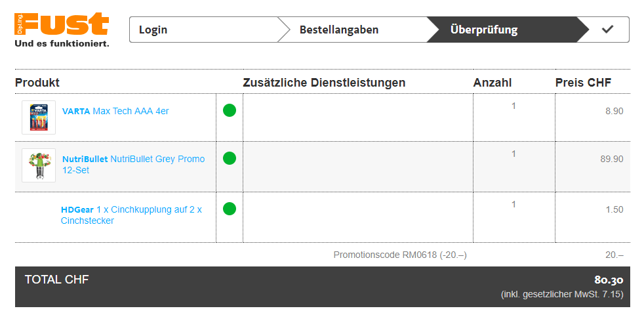This screenshot has height=317, width=644.
Task: Click the Fust logo
Action: tap(62, 30)
